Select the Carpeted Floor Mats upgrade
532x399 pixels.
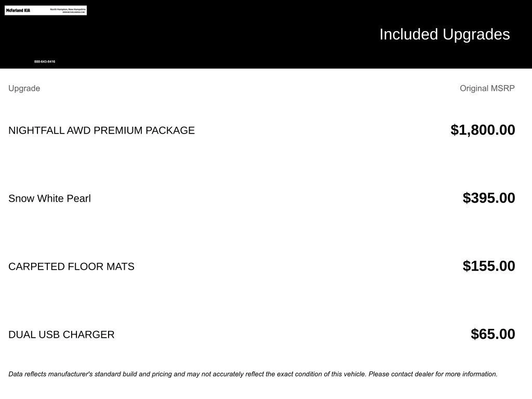pos(71,267)
